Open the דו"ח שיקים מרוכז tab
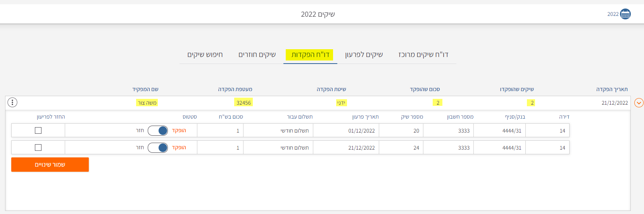This screenshot has width=644, height=214. coord(423,55)
